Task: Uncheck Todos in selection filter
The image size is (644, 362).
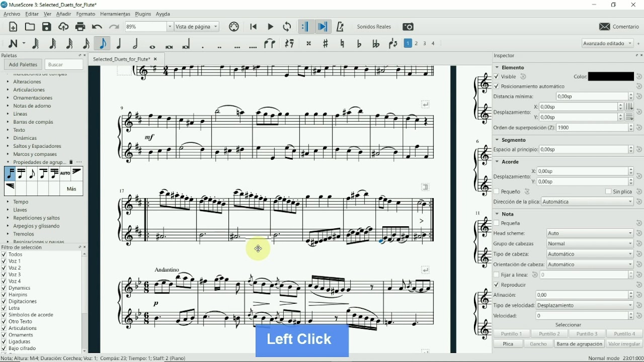Action: tap(4, 254)
